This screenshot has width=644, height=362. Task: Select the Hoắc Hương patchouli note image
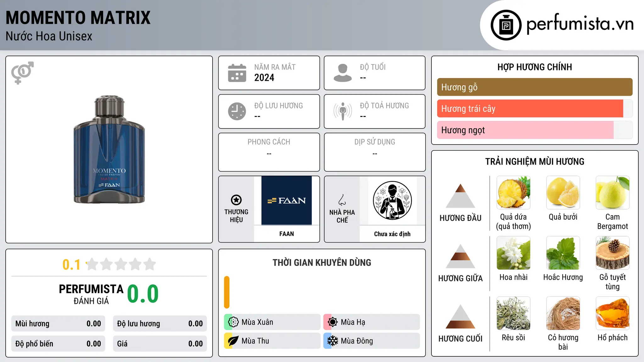pyautogui.click(x=563, y=253)
